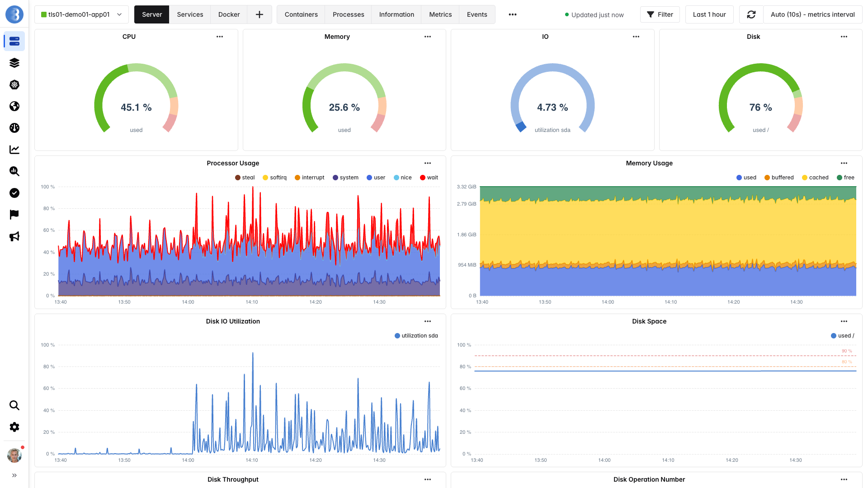Click the IO gauge showing 4.73 %
868x488 pixels.
[552, 99]
